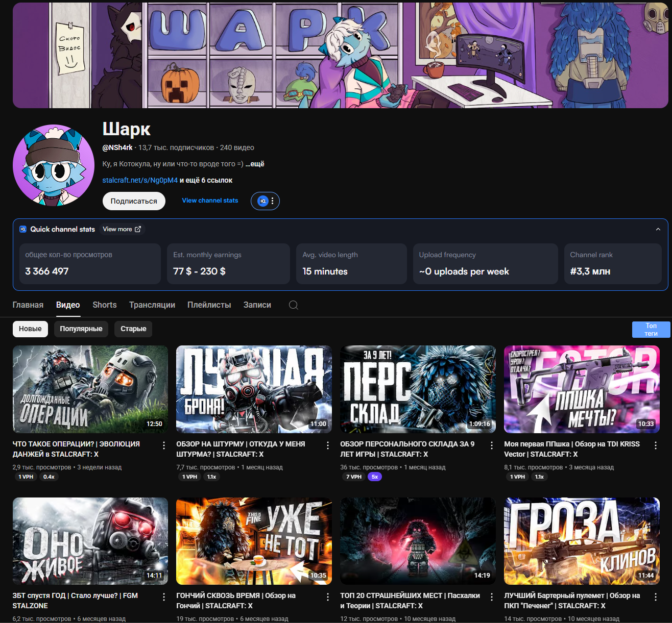Viewport: 672px width, 623px height.
Task: Open ОНО ЖИВОЕ video thumbnail
Action: tap(90, 541)
